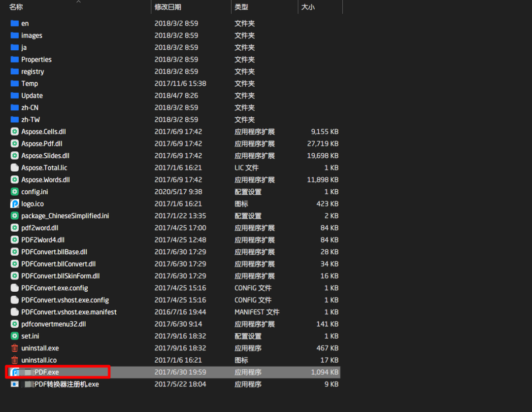Click the 9,155 KB size value

tap(325, 132)
